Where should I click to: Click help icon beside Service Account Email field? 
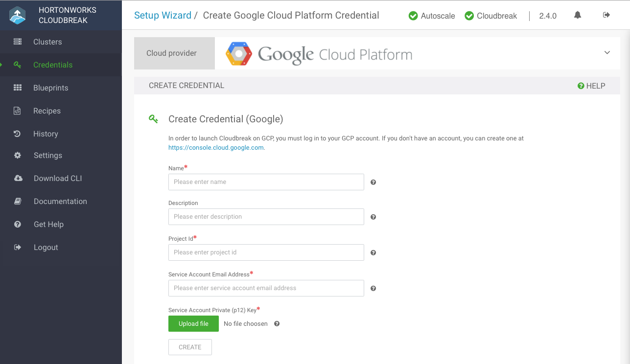pos(373,288)
